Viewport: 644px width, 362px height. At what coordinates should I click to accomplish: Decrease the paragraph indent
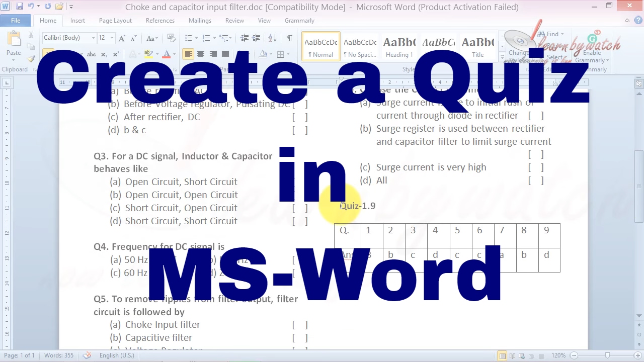click(x=245, y=38)
